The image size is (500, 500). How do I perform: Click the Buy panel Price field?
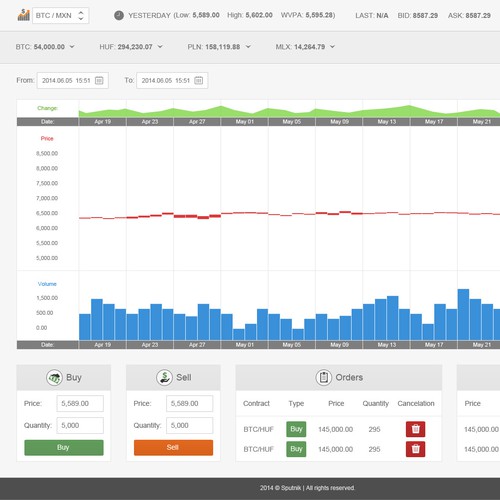click(80, 403)
